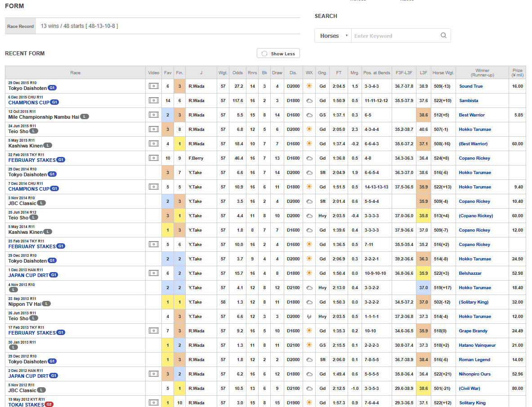
Task: Open 1 Dec 2013 JAPAN CUP DIRT race link
Action: click(28, 275)
